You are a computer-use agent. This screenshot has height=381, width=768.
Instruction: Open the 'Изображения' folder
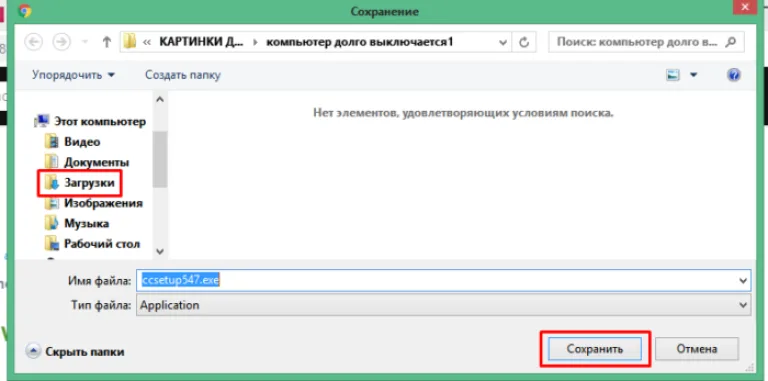[x=94, y=203]
